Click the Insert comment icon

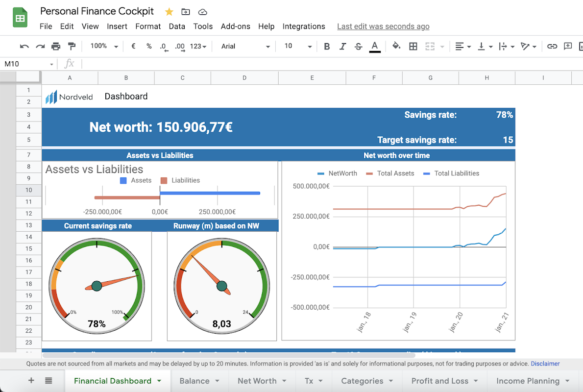[x=568, y=46]
